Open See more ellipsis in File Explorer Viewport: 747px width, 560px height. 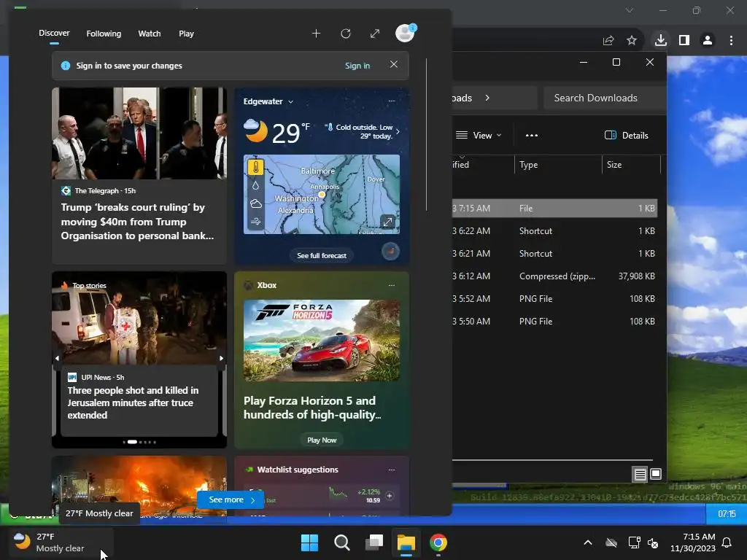coord(532,135)
